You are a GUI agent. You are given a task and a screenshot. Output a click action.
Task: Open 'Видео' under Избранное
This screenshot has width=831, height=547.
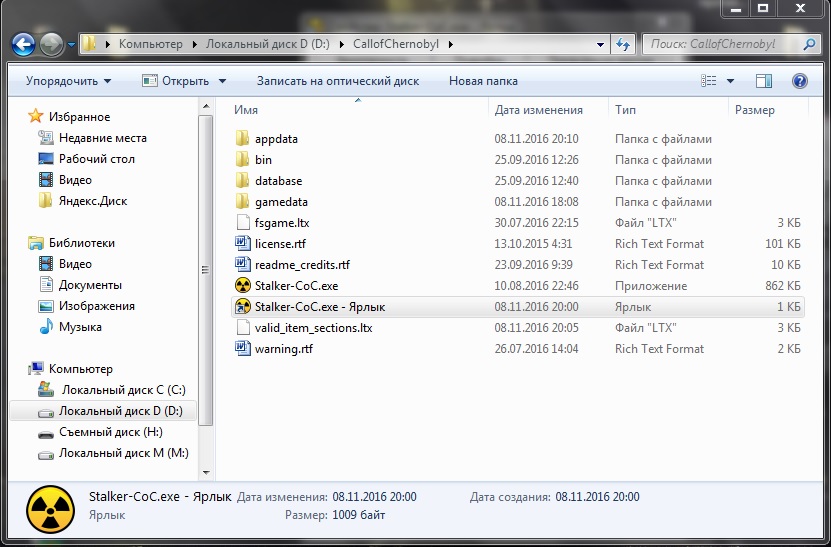(x=75, y=180)
